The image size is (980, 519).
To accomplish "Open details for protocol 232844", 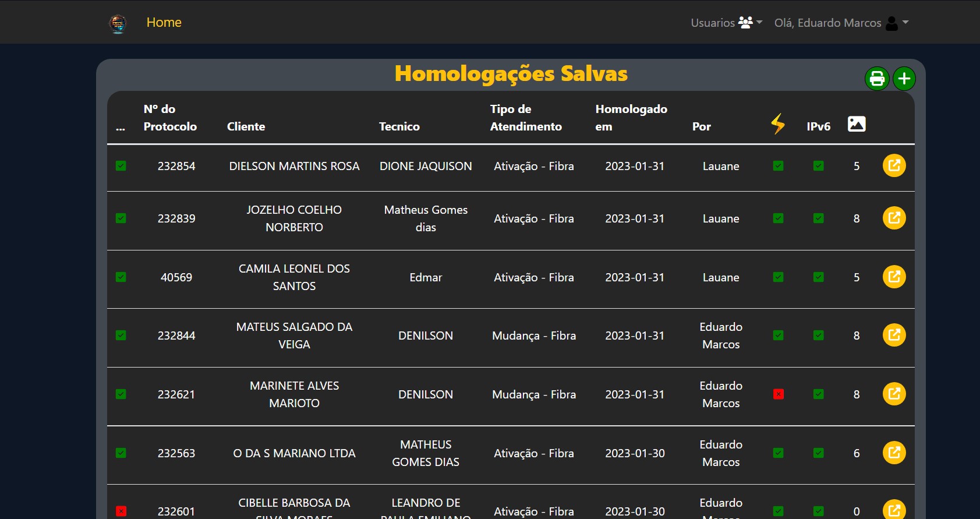I will [894, 336].
